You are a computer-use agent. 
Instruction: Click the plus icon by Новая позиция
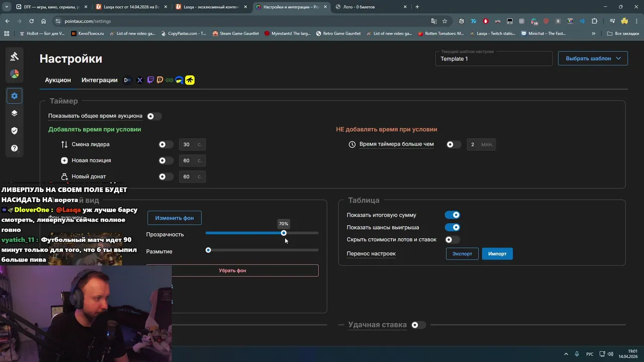(64, 160)
